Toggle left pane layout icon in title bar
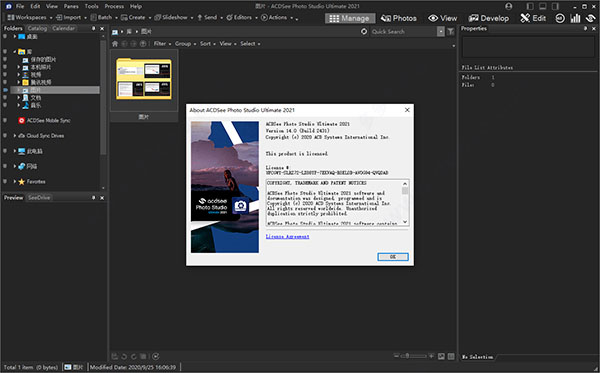This screenshot has width=600, height=373. point(530,6)
